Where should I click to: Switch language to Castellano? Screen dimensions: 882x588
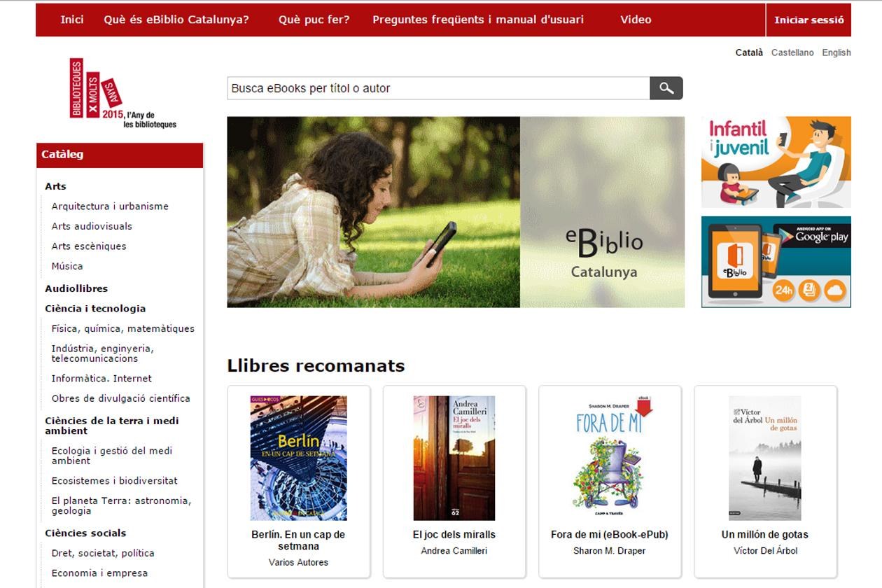click(x=792, y=52)
